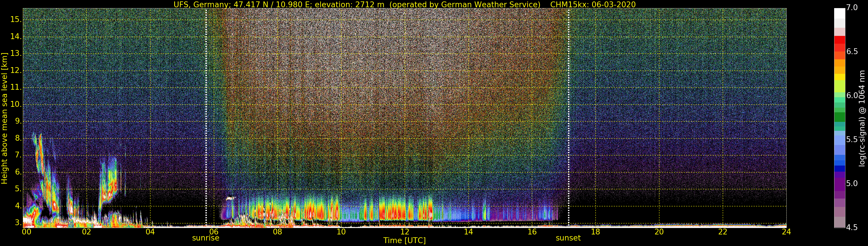868x246 pixels.
Task: Pick the dark blue segment of the colorbar
Action: pos(839,168)
